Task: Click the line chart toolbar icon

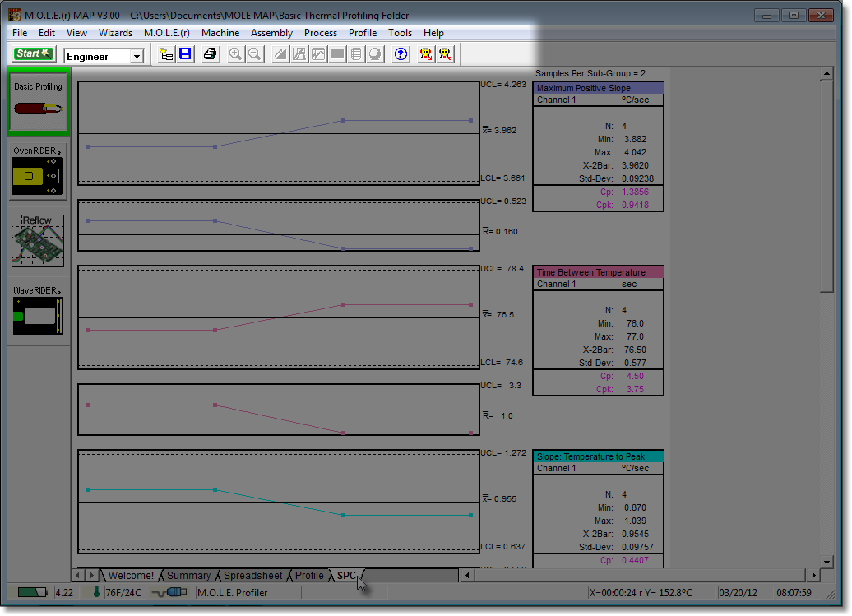Action: (318, 54)
